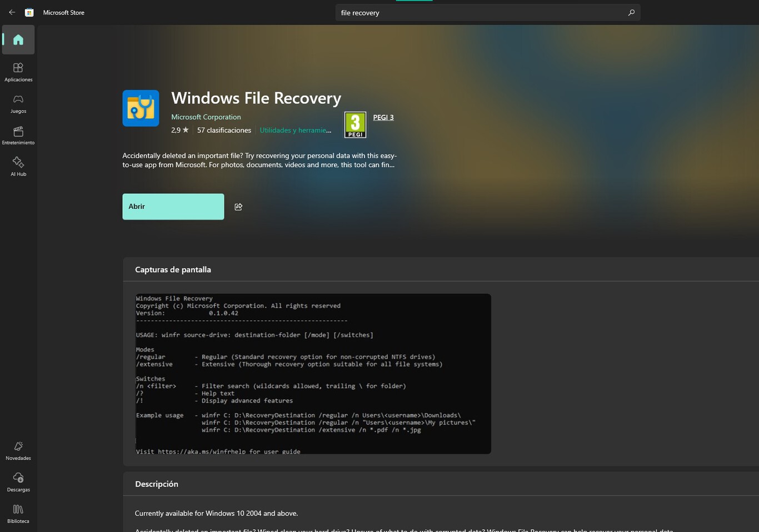This screenshot has width=759, height=532.
Task: Go back with the arrow icon
Action: 12,12
